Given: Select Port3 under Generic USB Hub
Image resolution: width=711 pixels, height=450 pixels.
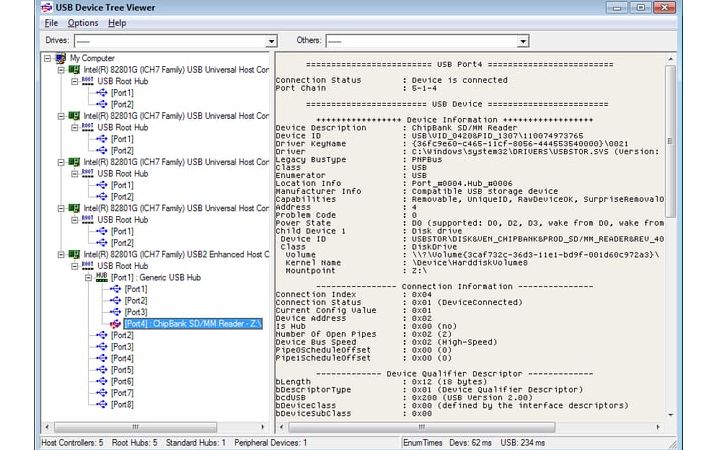Looking at the screenshot, I should pos(136,312).
